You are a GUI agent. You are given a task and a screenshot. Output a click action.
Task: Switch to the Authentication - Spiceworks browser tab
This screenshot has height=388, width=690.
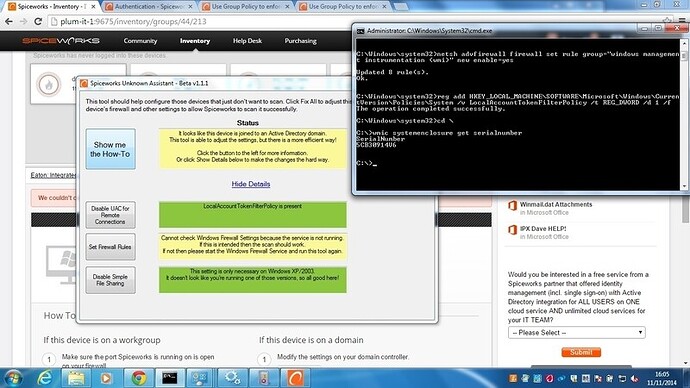149,7
